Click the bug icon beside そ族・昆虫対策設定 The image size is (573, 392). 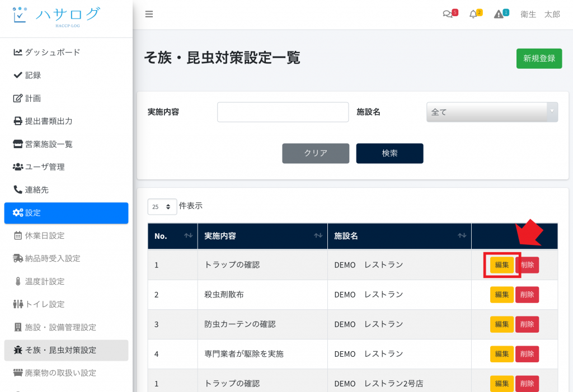click(18, 350)
